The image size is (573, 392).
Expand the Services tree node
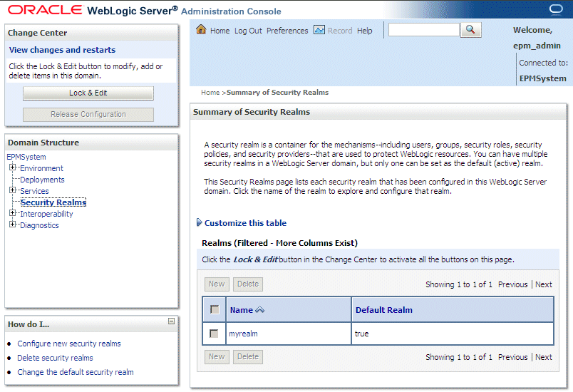13,190
